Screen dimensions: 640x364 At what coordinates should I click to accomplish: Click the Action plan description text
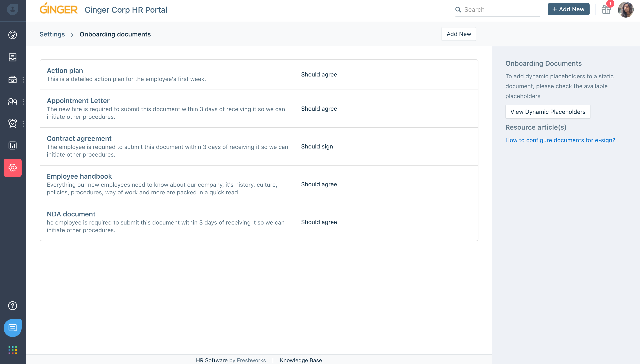coord(126,79)
